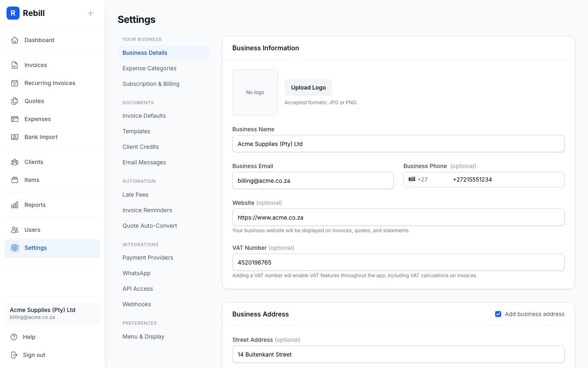
Task: Go to Invoice Defaults settings
Action: pyautogui.click(x=163, y=116)
